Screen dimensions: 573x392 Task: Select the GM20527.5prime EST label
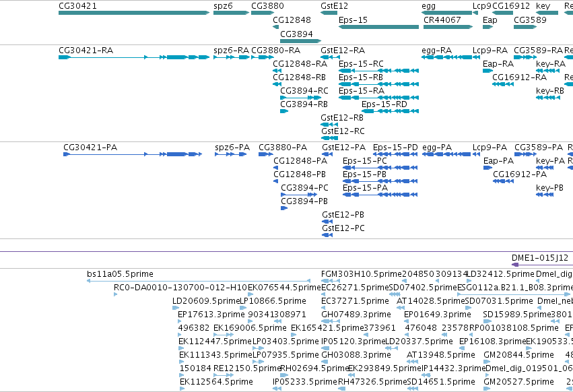(x=518, y=382)
